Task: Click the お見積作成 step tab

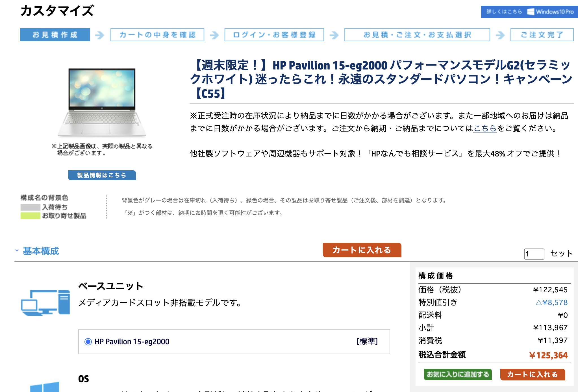Action: coord(55,35)
